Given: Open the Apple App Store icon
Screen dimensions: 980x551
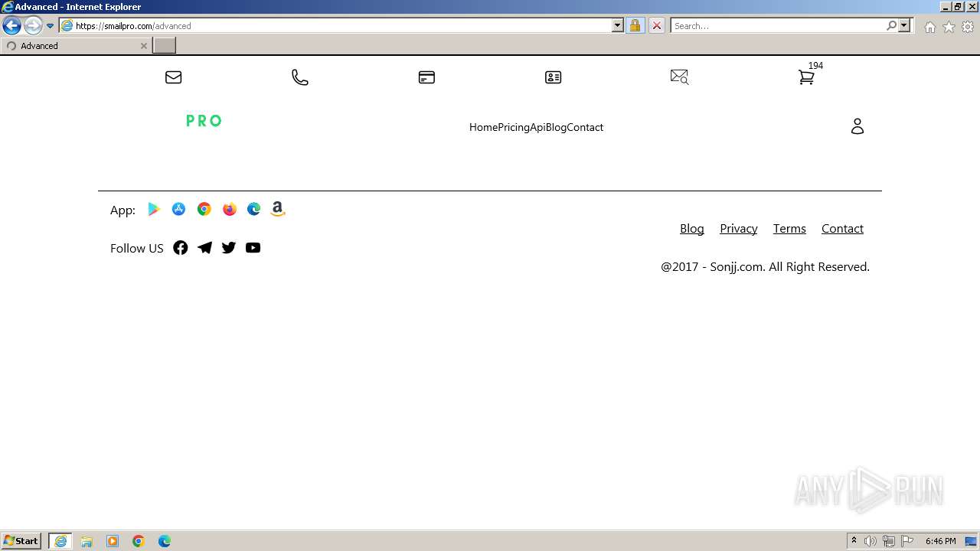Looking at the screenshot, I should click(178, 209).
